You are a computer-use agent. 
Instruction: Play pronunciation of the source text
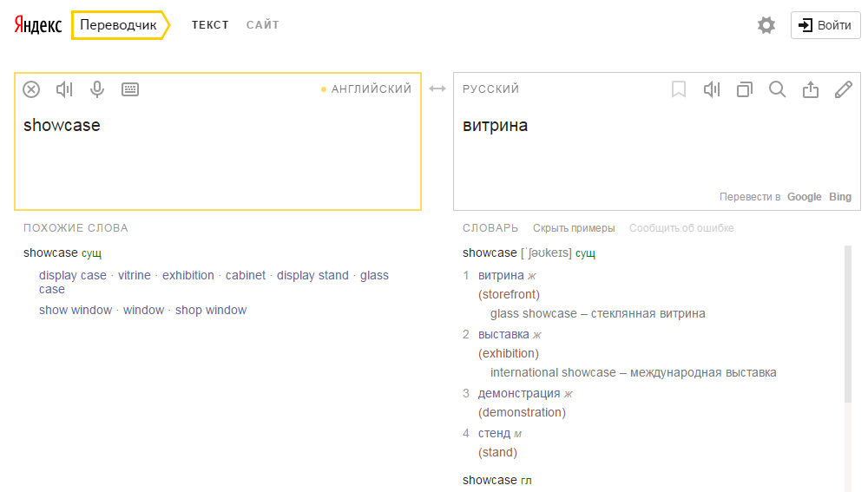tap(64, 89)
